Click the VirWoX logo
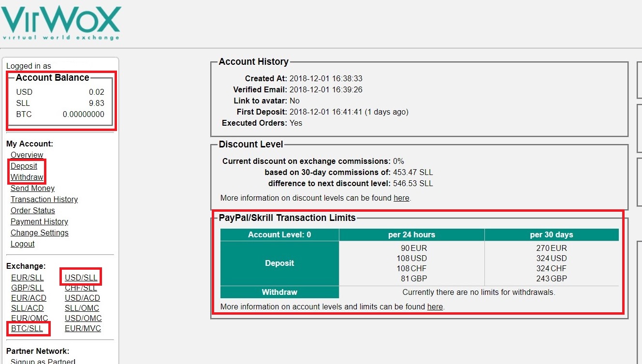Screen dimensions: 642x364 coord(61,23)
